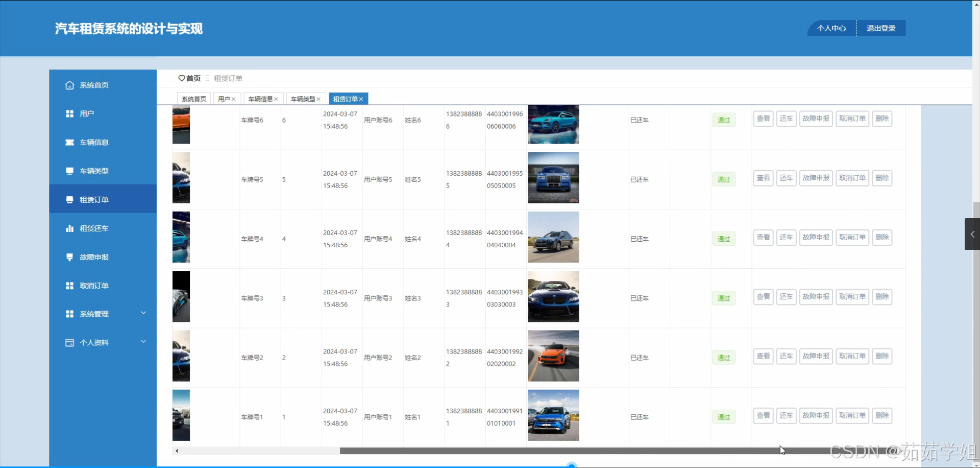Screen dimensions: 980x468
Task: Open 租赁还车 in the sidebar
Action: (x=103, y=228)
